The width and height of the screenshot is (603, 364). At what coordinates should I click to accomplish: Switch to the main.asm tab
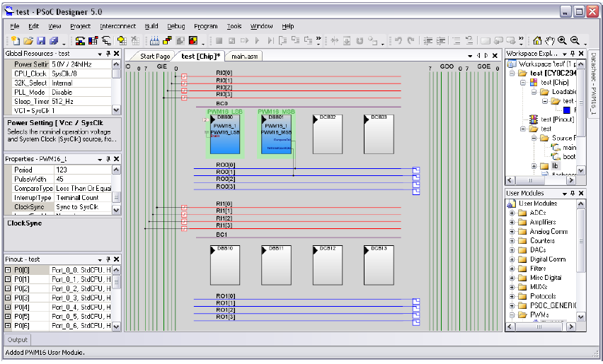pyautogui.click(x=245, y=56)
